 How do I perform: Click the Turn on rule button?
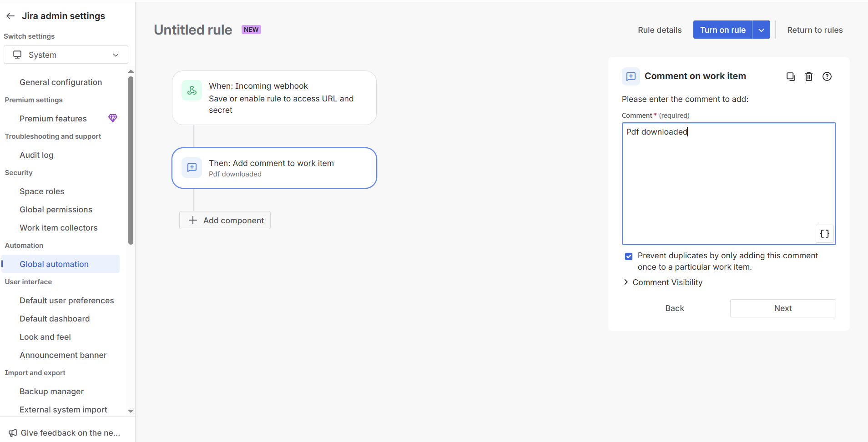[x=722, y=30]
